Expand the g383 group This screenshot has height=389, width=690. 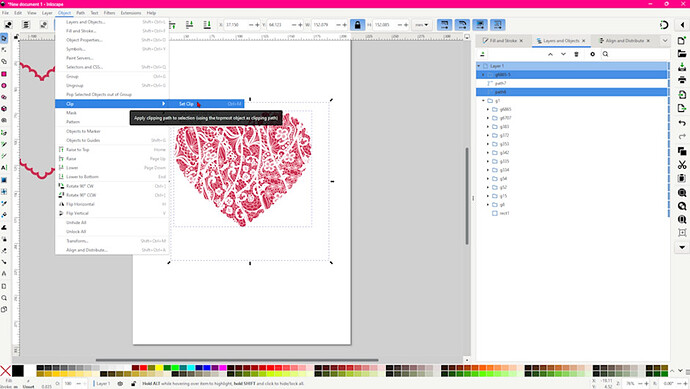pos(488,127)
